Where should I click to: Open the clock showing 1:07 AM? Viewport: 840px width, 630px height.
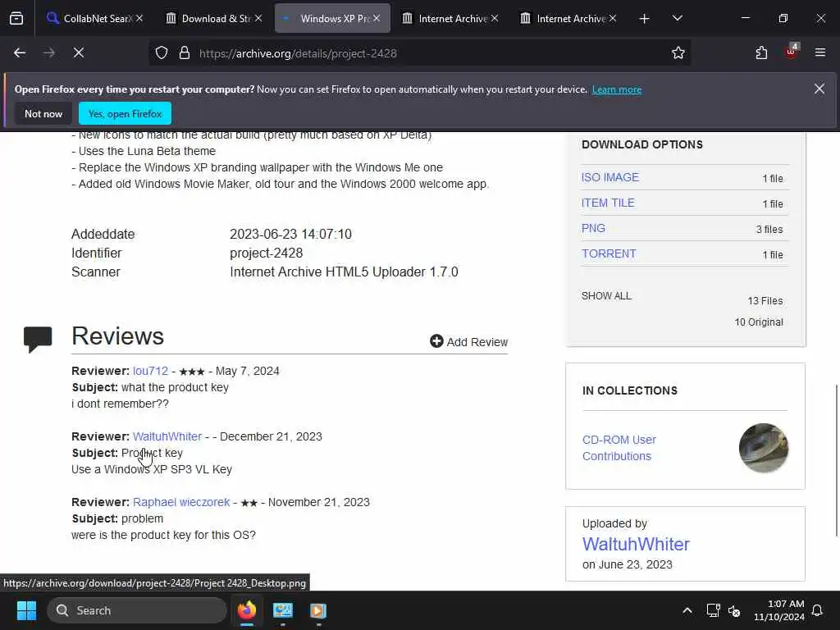point(779,610)
